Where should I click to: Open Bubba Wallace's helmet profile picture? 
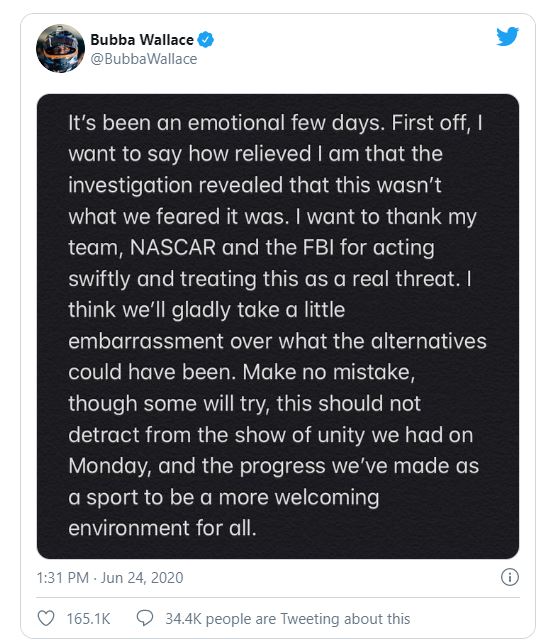coord(61,48)
